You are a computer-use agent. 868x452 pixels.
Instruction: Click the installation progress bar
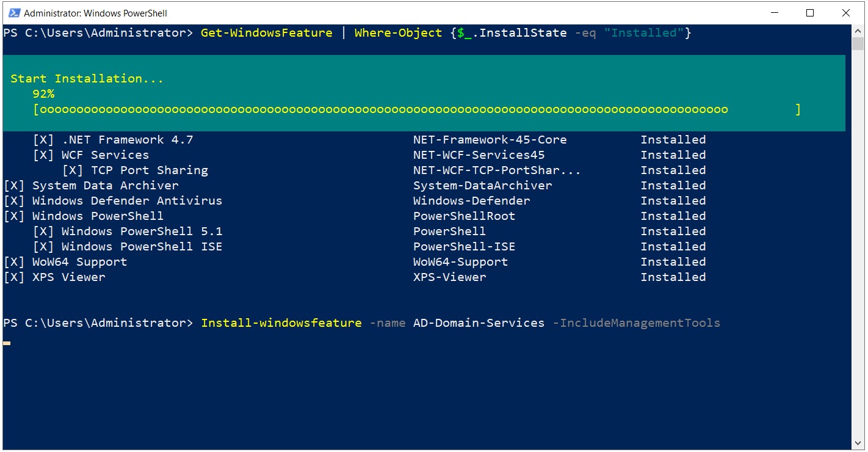[418, 109]
